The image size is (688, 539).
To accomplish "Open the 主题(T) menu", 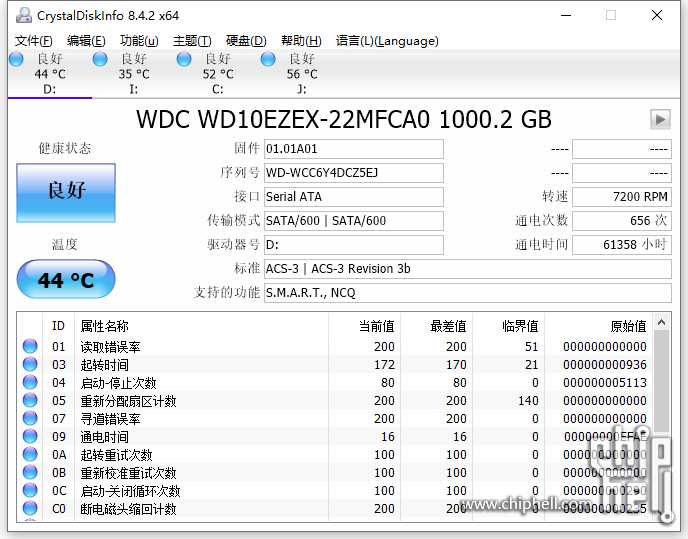I will (192, 41).
